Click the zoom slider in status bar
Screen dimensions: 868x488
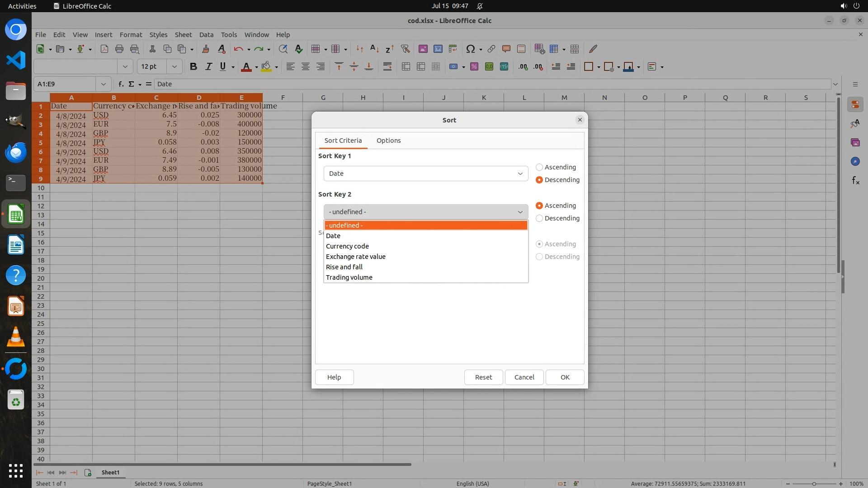[x=814, y=483]
